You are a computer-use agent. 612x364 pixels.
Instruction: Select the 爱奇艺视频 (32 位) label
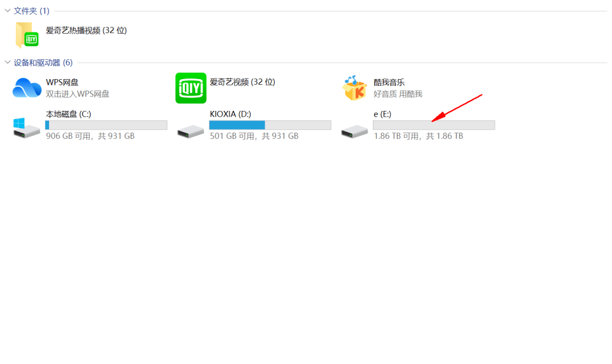pos(242,82)
